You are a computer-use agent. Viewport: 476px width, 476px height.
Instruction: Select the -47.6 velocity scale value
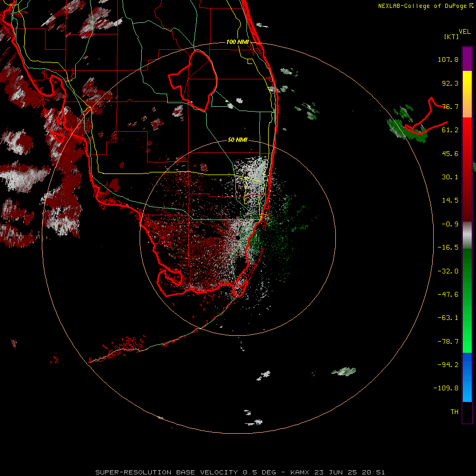tap(448, 295)
